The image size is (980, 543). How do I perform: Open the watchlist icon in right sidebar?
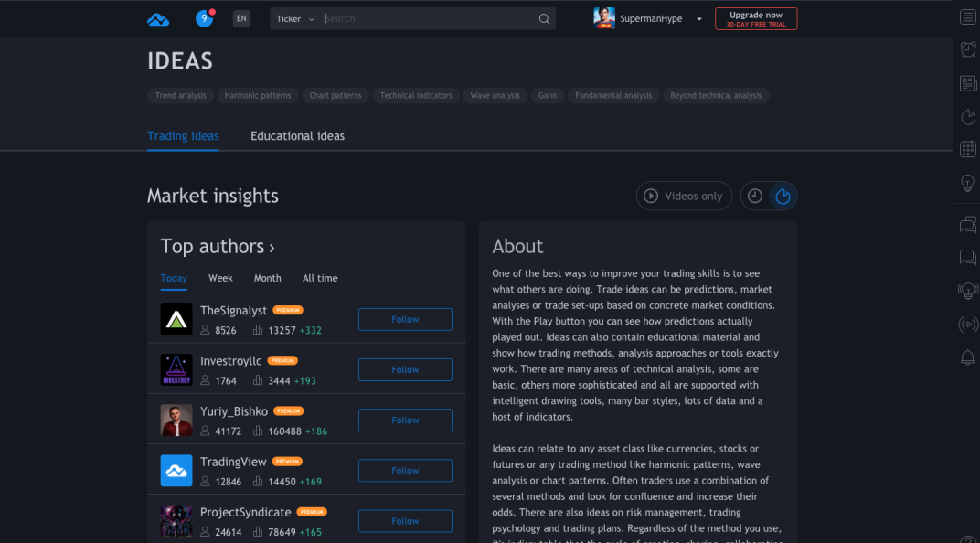point(967,16)
